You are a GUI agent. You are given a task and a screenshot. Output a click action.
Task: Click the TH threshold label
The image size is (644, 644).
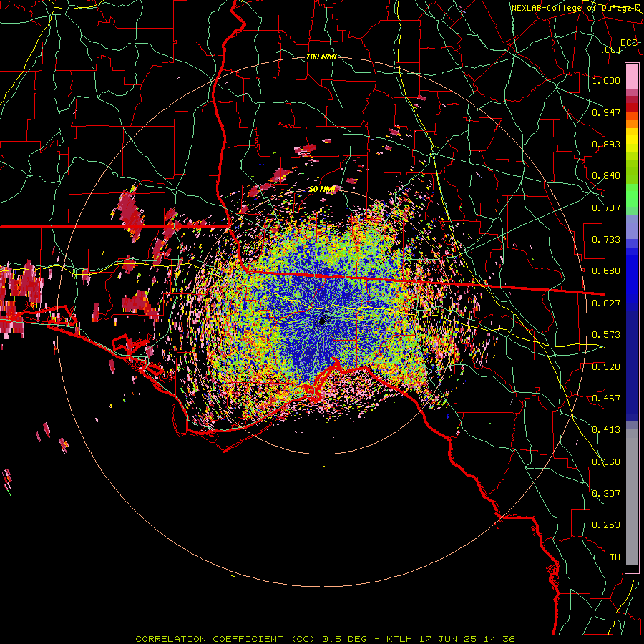[x=615, y=557]
